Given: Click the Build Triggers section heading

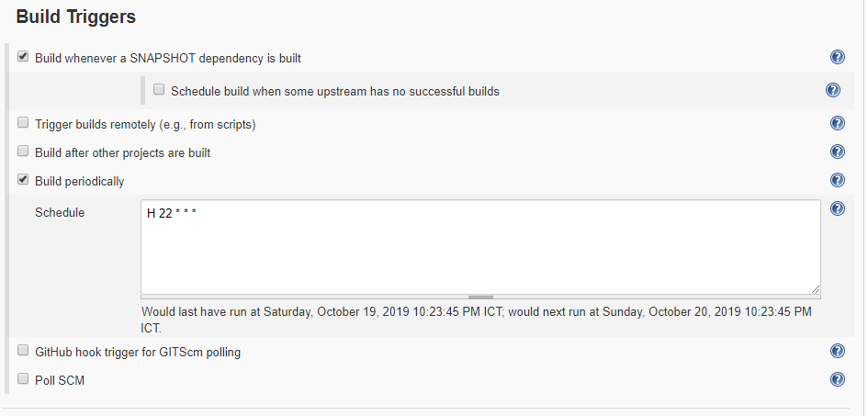Looking at the screenshot, I should point(76,17).
